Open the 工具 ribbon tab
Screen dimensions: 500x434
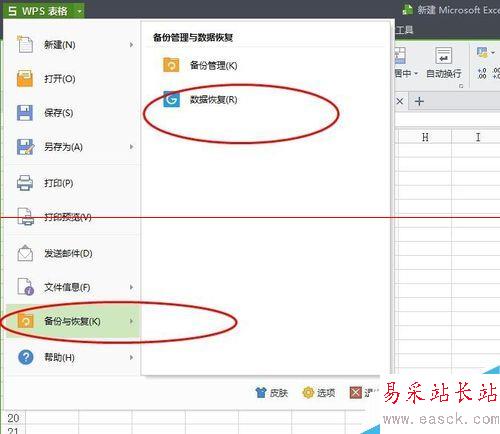[404, 30]
